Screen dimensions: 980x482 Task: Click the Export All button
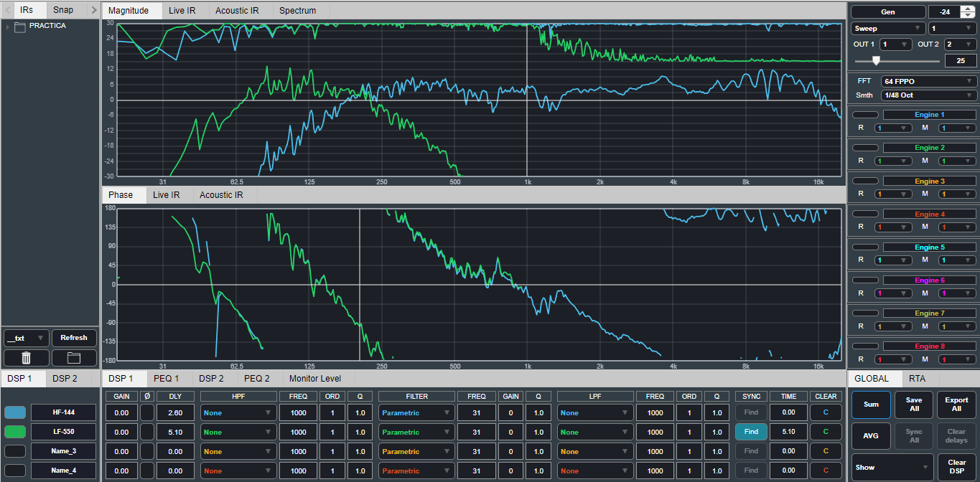[956, 405]
